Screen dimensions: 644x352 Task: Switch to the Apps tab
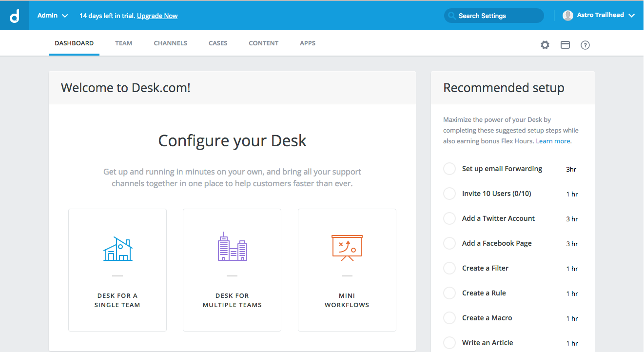(308, 43)
